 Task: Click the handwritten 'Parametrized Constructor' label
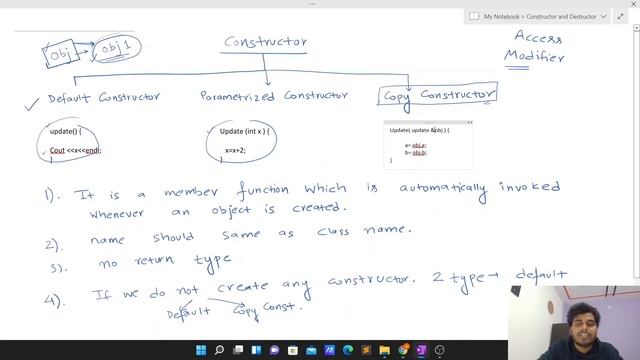tap(273, 96)
